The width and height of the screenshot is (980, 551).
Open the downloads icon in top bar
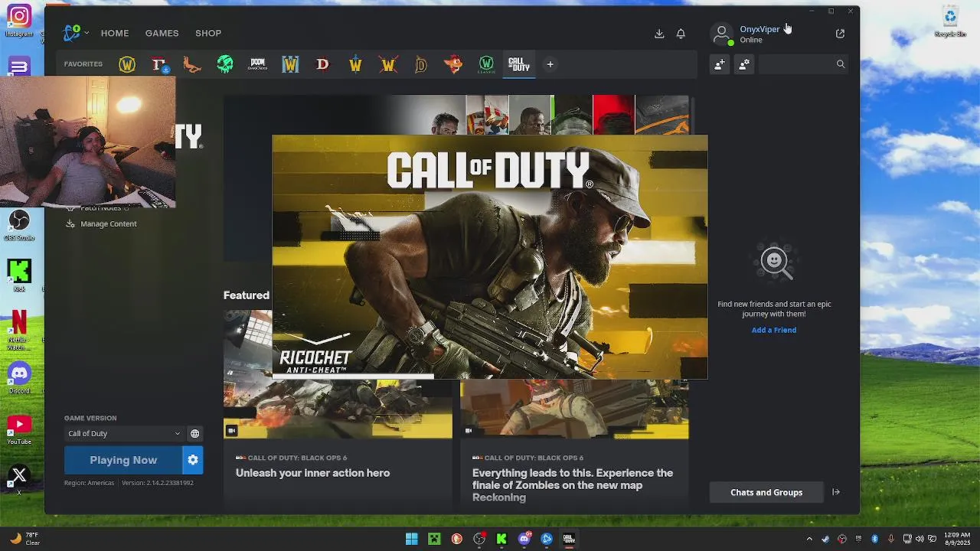(x=659, y=34)
